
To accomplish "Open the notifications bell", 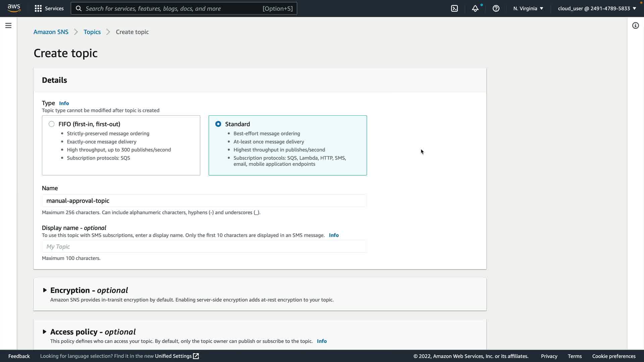I will (475, 8).
